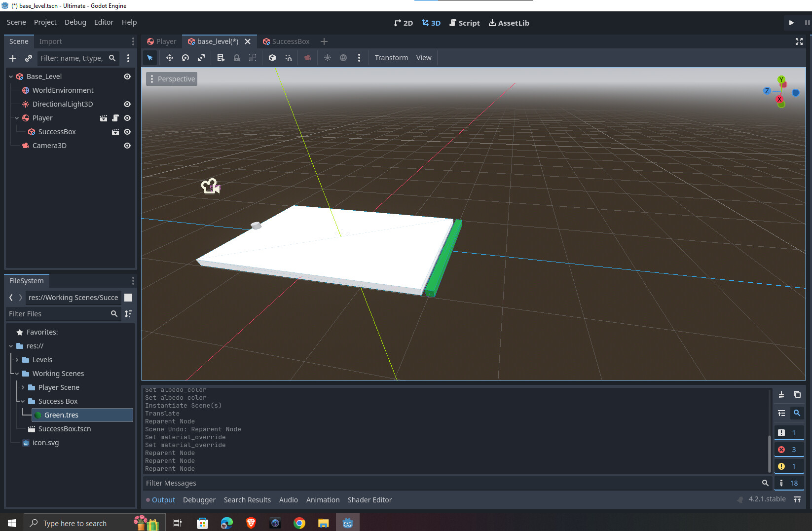812x531 pixels.
Task: Open the Debugger bottom panel
Action: point(199,500)
